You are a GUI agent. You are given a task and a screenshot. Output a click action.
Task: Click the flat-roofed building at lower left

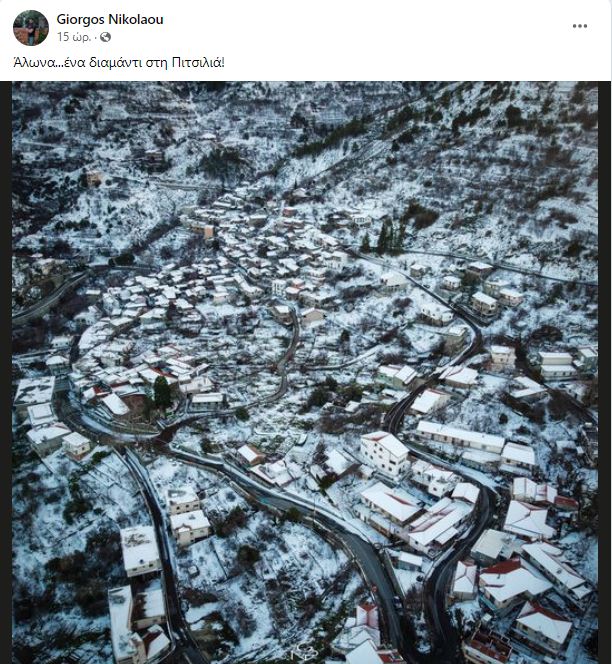[139, 551]
